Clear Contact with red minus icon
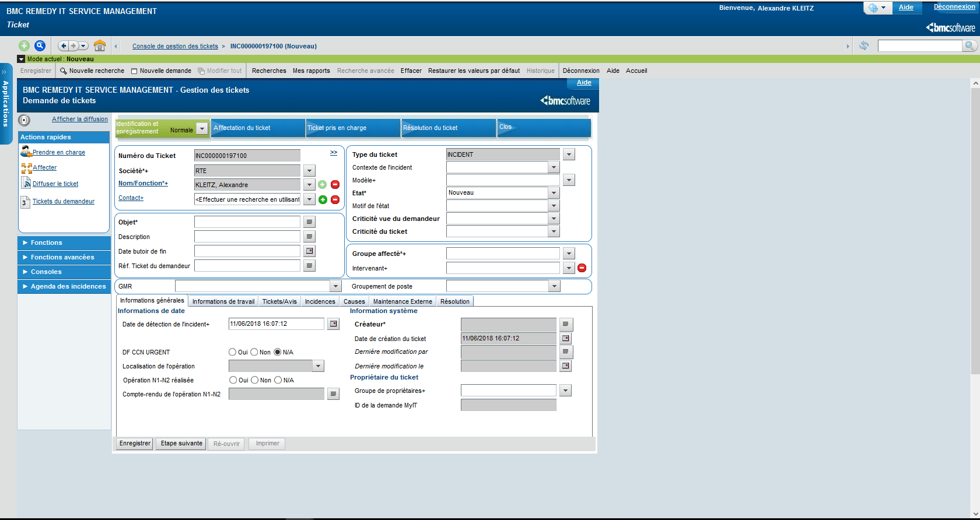This screenshot has height=520, width=980. pyautogui.click(x=335, y=199)
